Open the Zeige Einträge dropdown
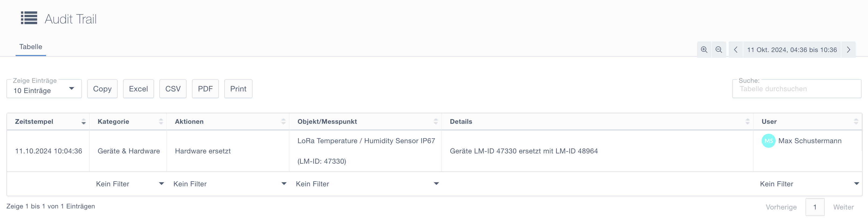 click(44, 89)
